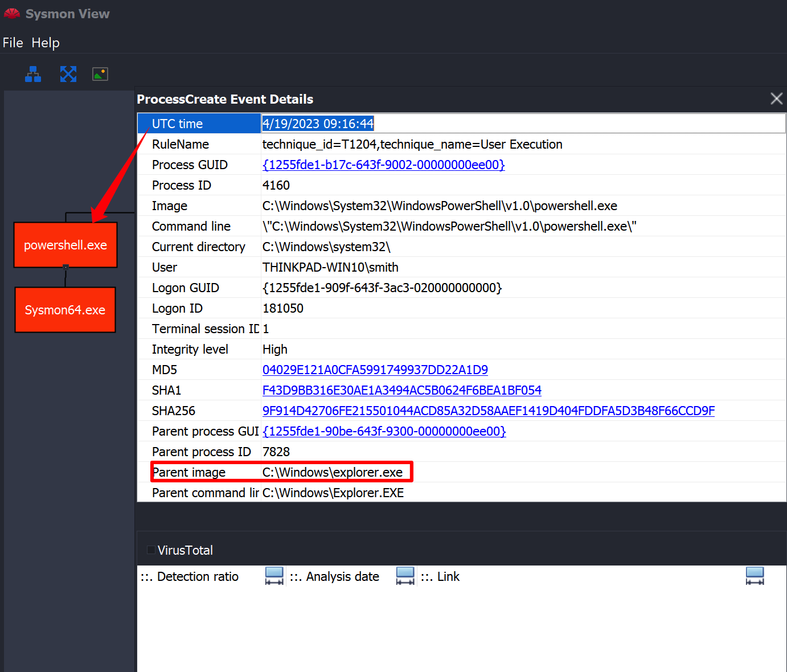Enable the VirusTotal checkbox
This screenshot has height=672, width=787.
click(x=151, y=550)
